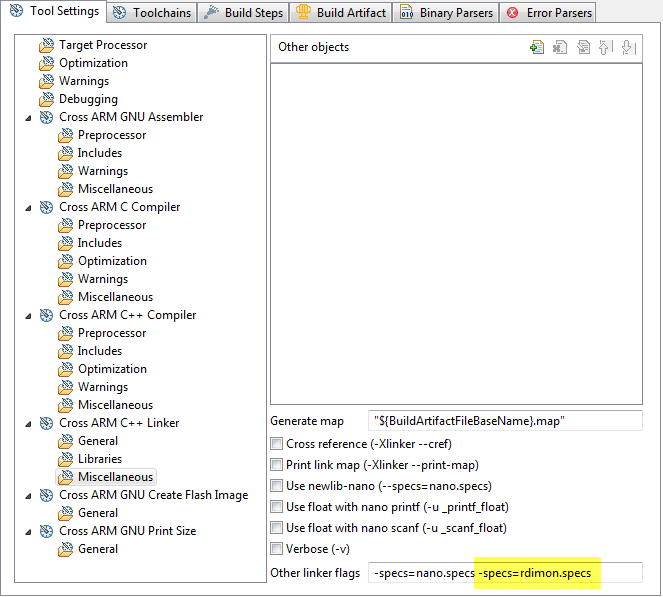The height and width of the screenshot is (597, 663).
Task: Collapse the Cross ARM C++ Compiler node
Action: tap(28, 315)
